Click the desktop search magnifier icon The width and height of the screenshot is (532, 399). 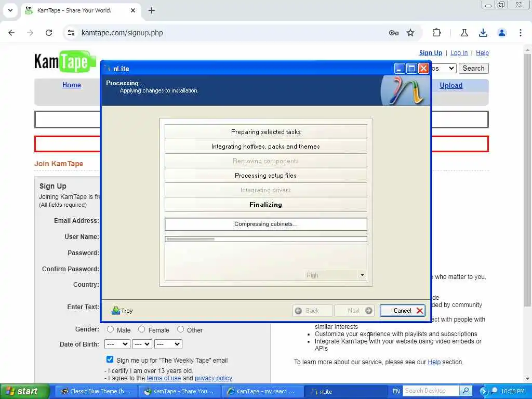tap(466, 391)
